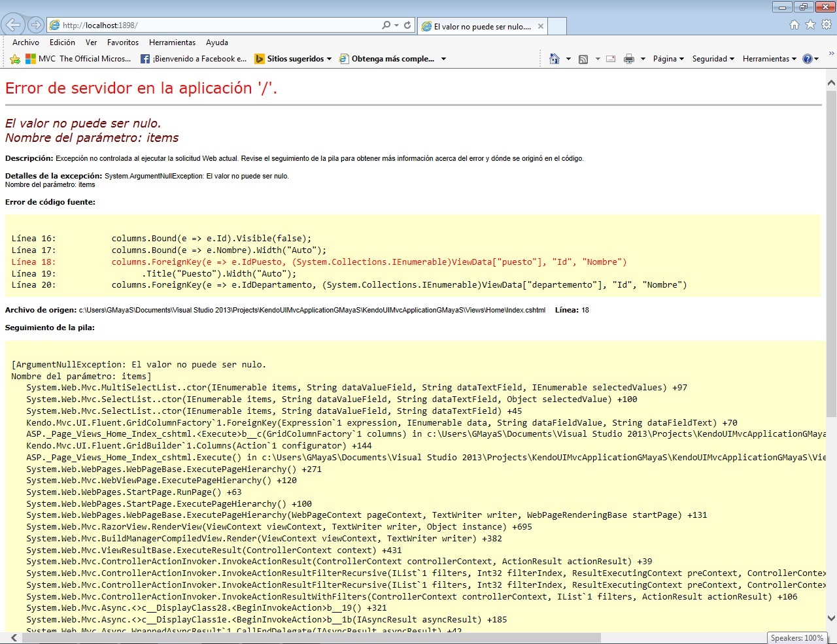Click the Read Mail envelope icon
The image size is (837, 644).
click(611, 59)
